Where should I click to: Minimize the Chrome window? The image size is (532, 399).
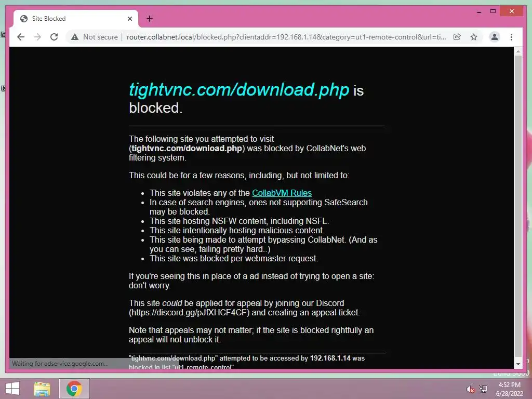coord(478,11)
